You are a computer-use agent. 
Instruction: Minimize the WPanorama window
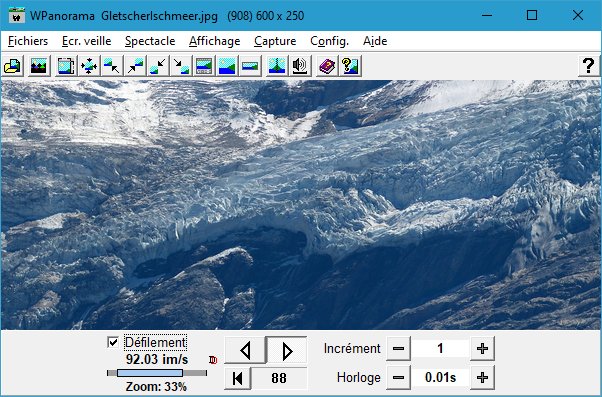[x=487, y=15]
